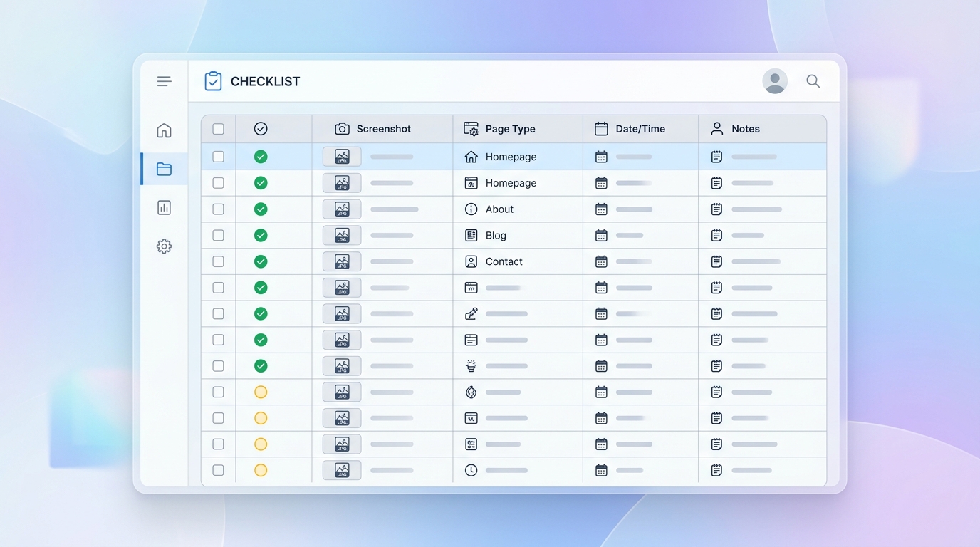Open the folder section in the sidebar
This screenshot has width=980, height=547.
pyautogui.click(x=164, y=169)
